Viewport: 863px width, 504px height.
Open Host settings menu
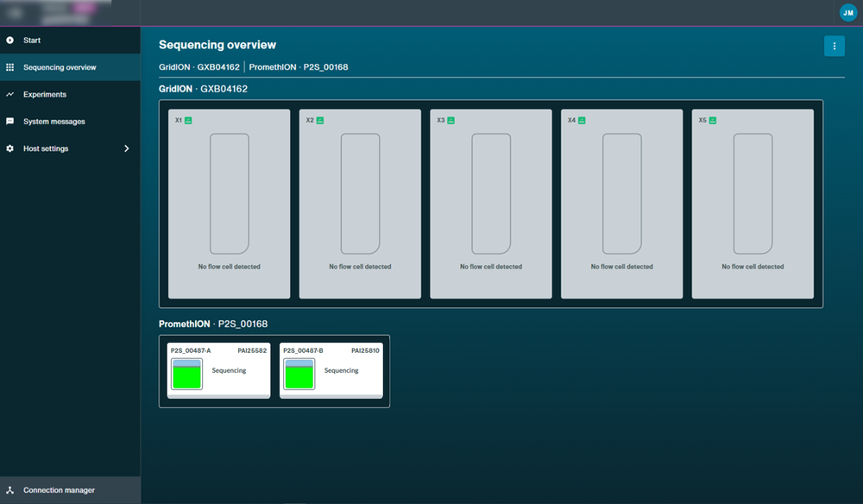pos(70,148)
